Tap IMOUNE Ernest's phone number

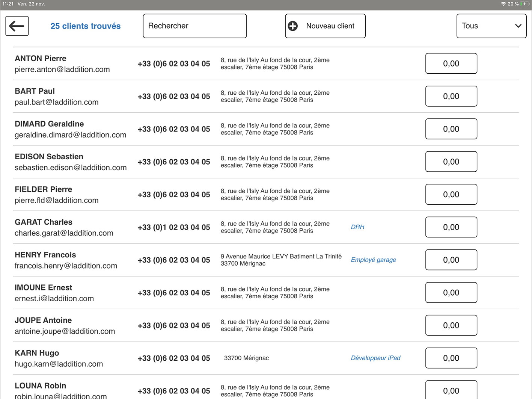pos(174,293)
